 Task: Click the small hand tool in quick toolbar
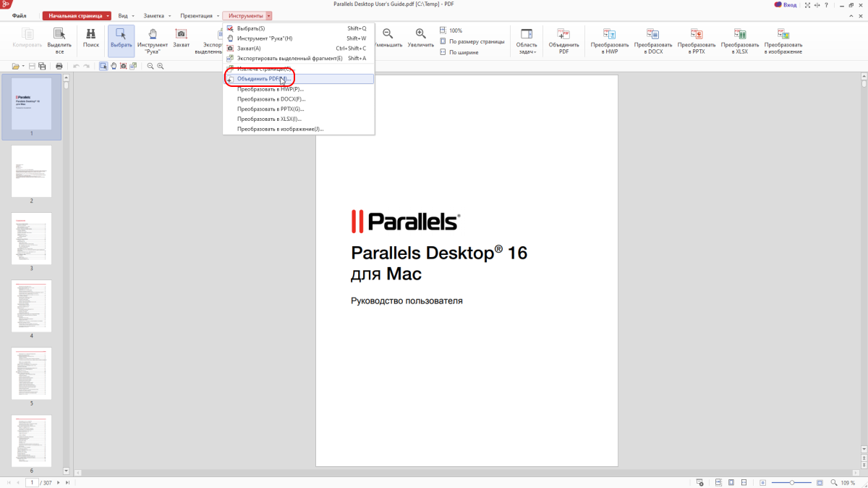(x=114, y=67)
